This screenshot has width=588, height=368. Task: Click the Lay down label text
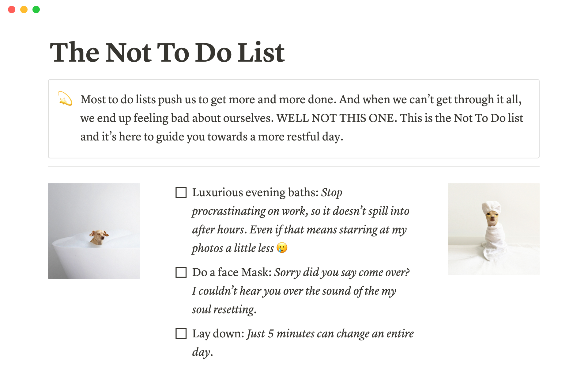(x=218, y=334)
